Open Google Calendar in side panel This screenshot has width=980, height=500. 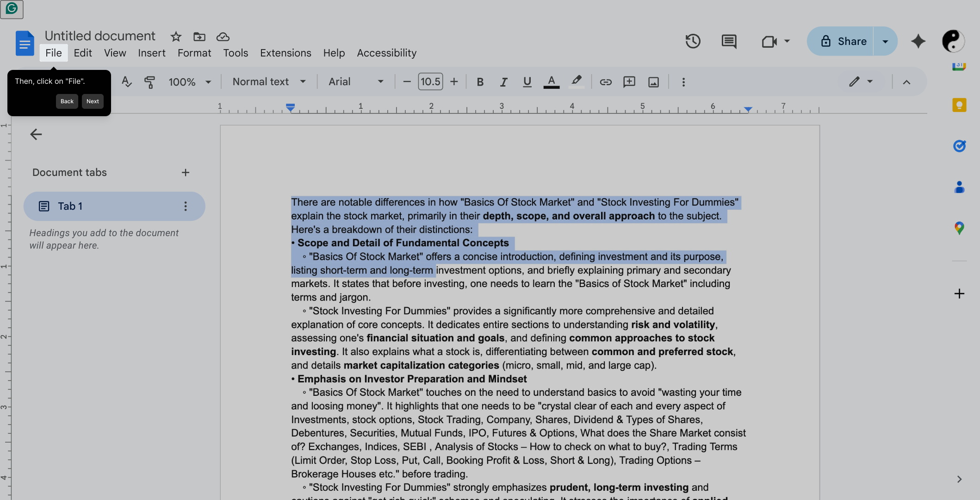(x=959, y=66)
